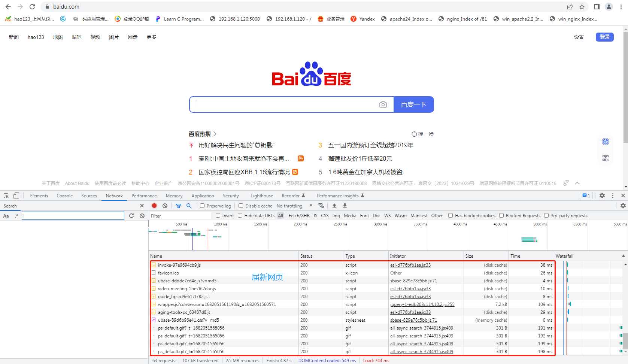Open the hao123 bookmark in bookmarks bar
This screenshot has width=628, height=364.
(x=29, y=19)
